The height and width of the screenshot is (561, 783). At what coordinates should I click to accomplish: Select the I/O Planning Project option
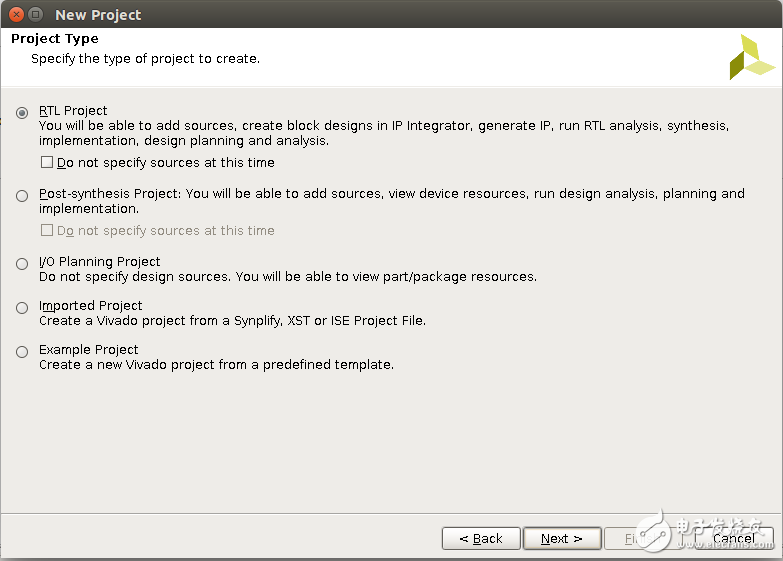coord(22,264)
